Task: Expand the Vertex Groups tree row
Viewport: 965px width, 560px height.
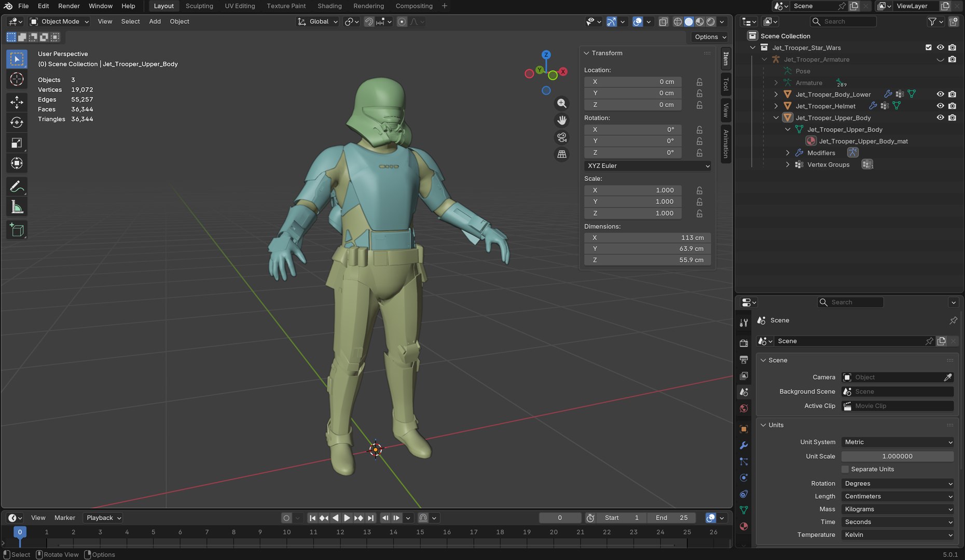Action: (788, 164)
